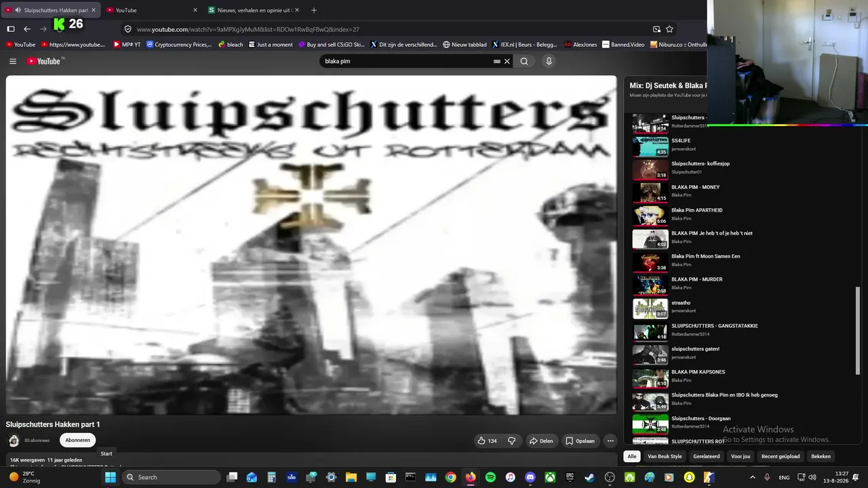Open the YouTube guide hamburger menu

13,61
